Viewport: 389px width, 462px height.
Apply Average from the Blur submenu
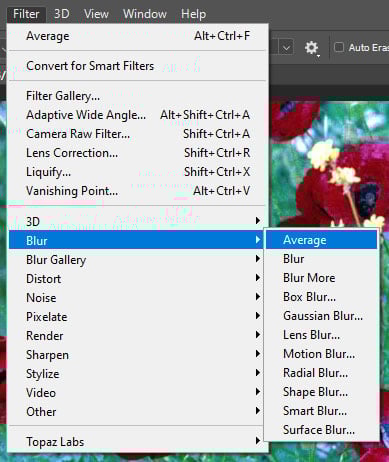[x=322, y=240]
